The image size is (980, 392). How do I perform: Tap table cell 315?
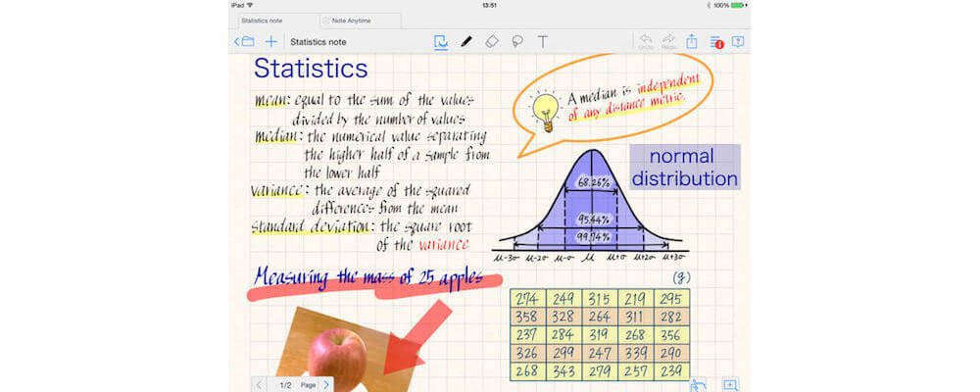point(600,298)
